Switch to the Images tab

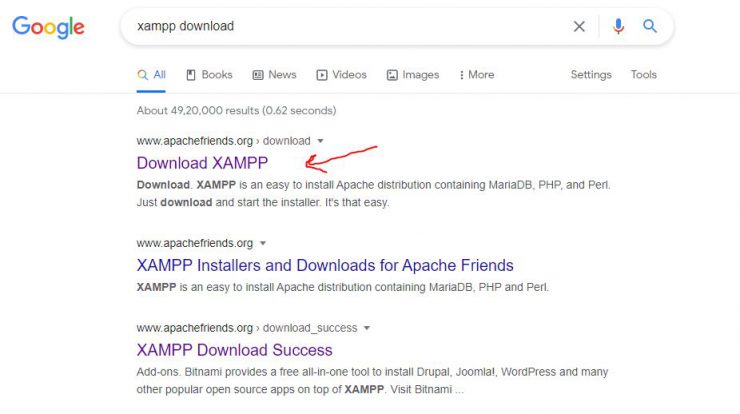413,75
